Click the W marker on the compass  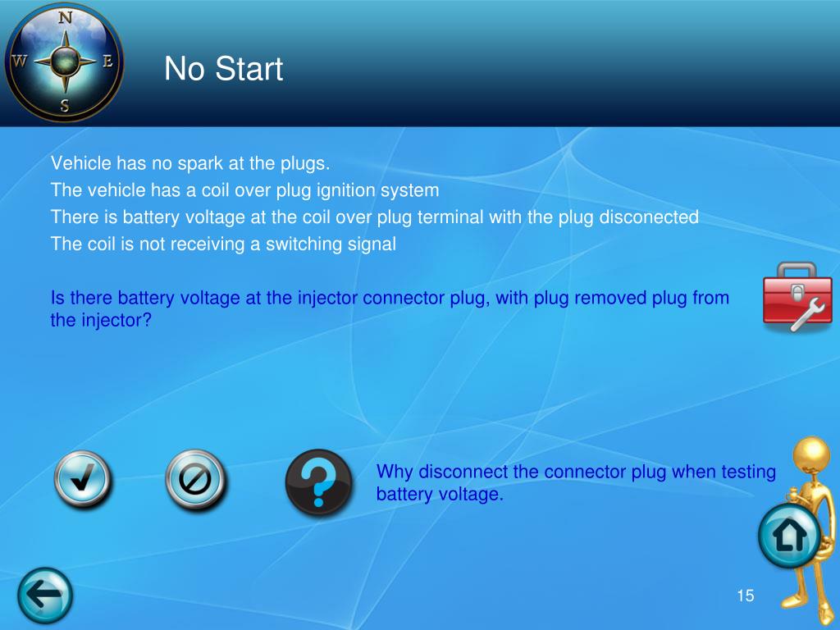19,61
